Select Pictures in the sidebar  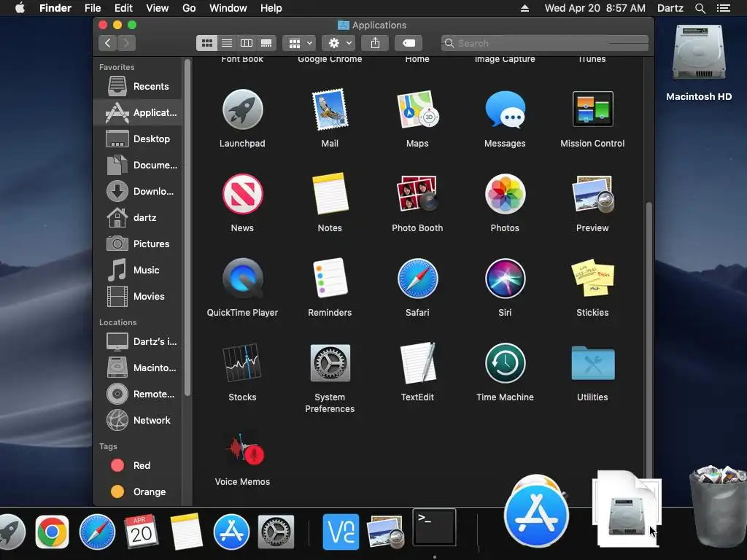tap(138, 244)
